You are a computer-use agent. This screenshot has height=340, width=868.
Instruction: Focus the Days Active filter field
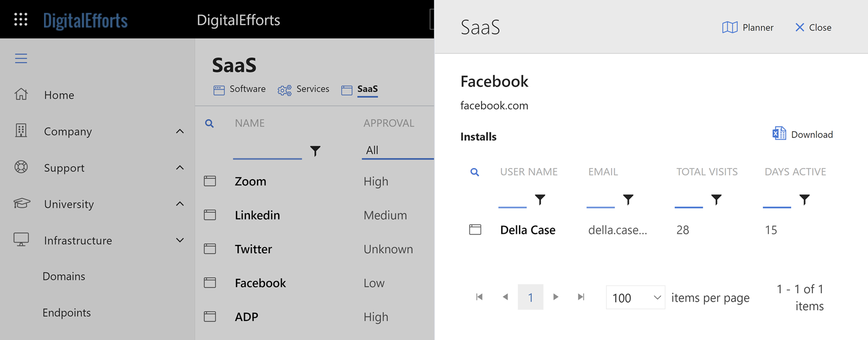777,199
